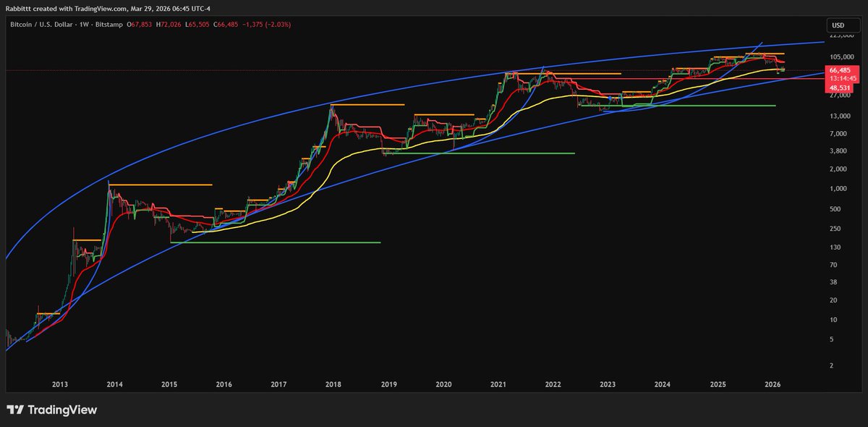Click the 2016 label on time axis
Image resolution: width=868 pixels, height=427 pixels.
pos(224,384)
